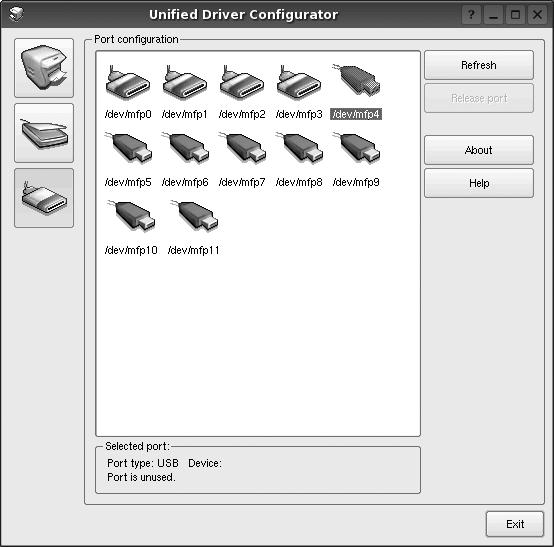
Task: Open the Printers configuration sidebar icon
Action: [44, 68]
